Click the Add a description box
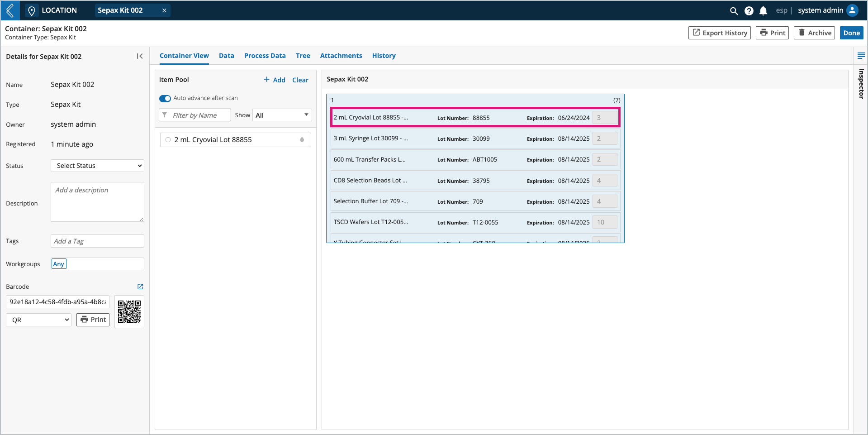This screenshot has width=868, height=435. pyautogui.click(x=97, y=202)
